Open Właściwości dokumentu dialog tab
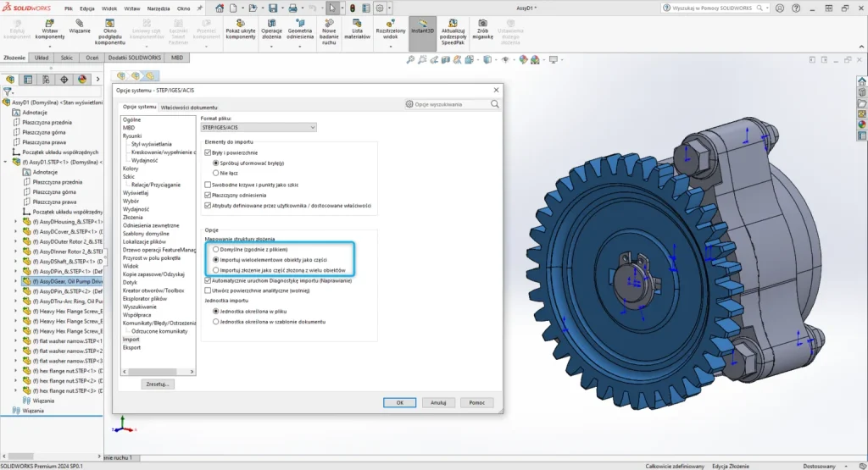Viewport: 868px width, 470px height. coord(189,108)
